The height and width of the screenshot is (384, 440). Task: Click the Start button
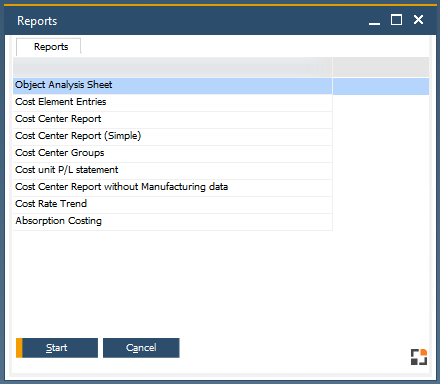pyautogui.click(x=57, y=348)
